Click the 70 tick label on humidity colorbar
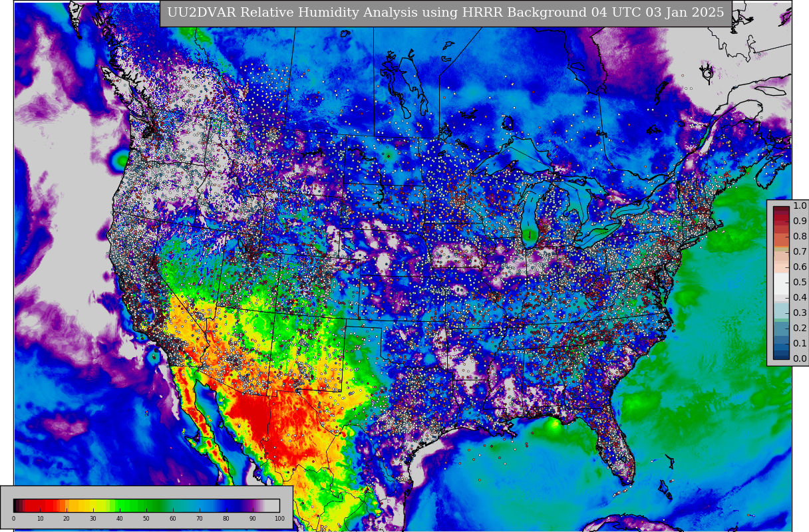809x532 pixels. click(x=200, y=519)
